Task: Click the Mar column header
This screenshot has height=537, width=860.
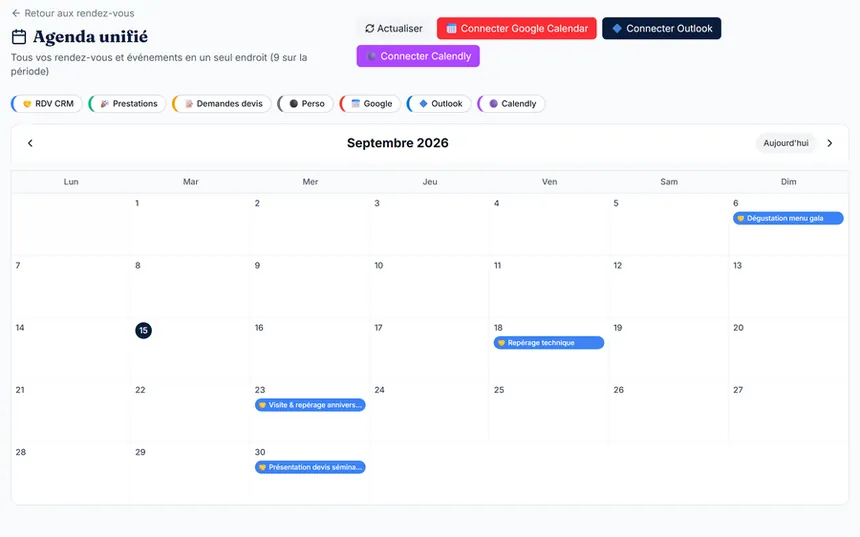Action: (191, 182)
